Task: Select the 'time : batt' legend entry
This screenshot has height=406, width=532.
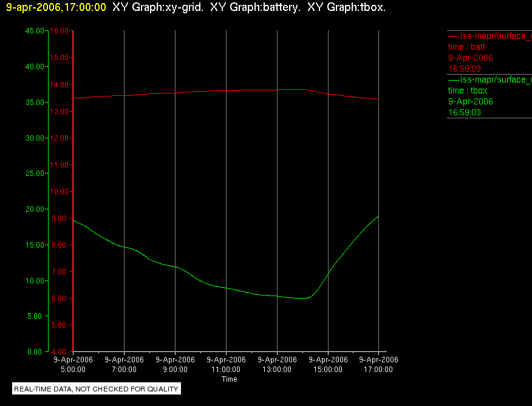Action: tap(466, 47)
